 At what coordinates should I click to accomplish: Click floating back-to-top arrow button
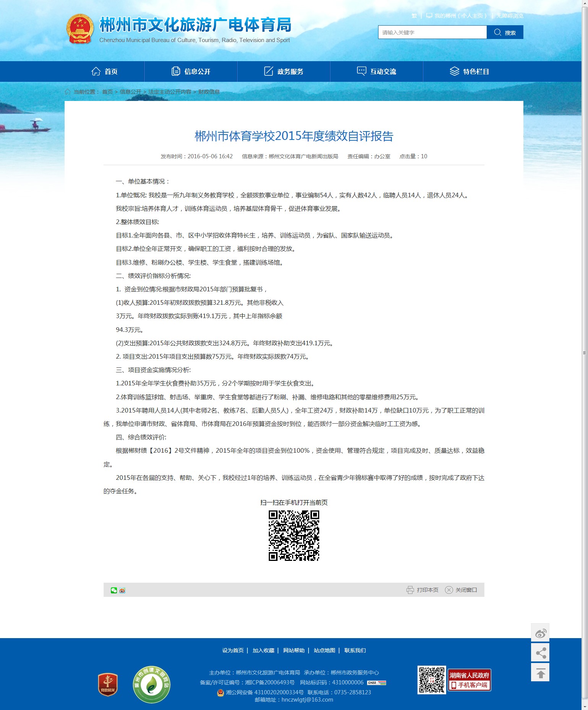click(x=540, y=672)
